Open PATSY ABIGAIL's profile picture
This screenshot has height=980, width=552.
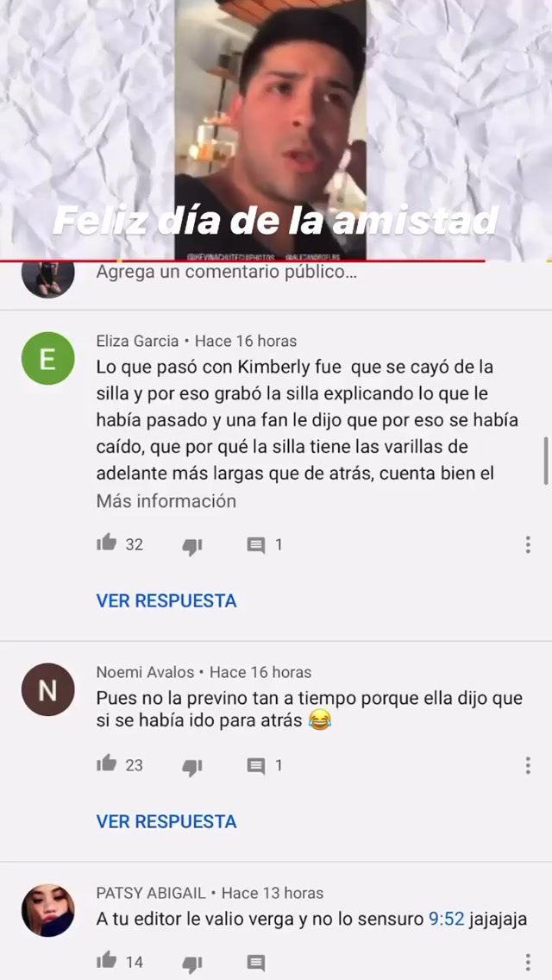48,910
